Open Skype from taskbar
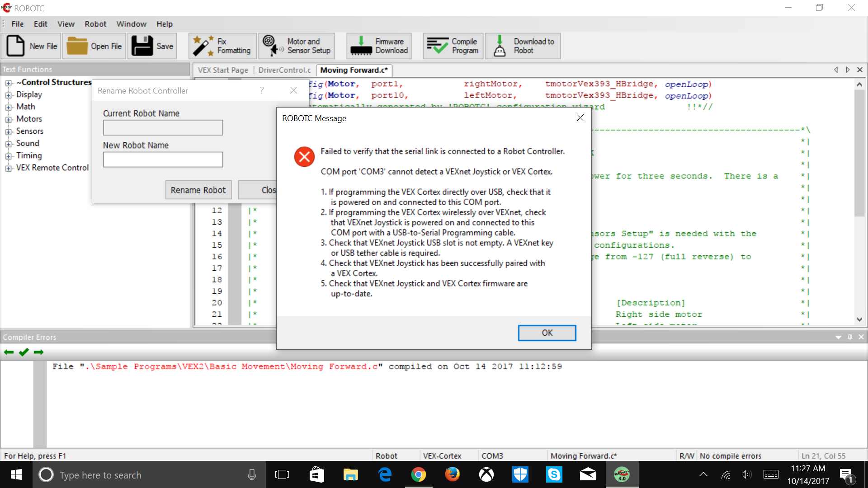 pos(554,474)
